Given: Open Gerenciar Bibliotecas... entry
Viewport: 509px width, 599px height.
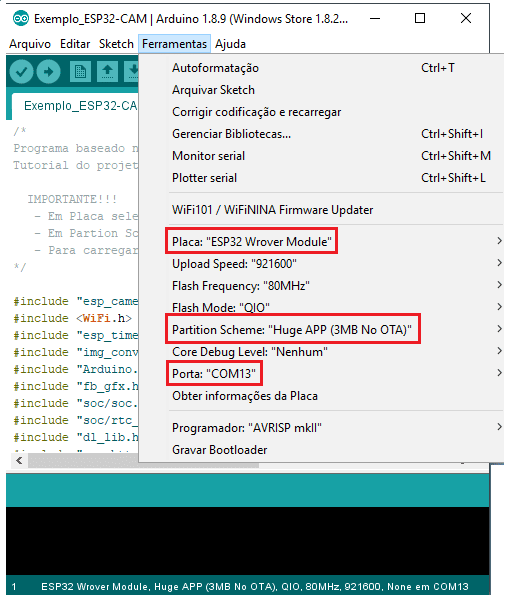Looking at the screenshot, I should click(321, 134).
